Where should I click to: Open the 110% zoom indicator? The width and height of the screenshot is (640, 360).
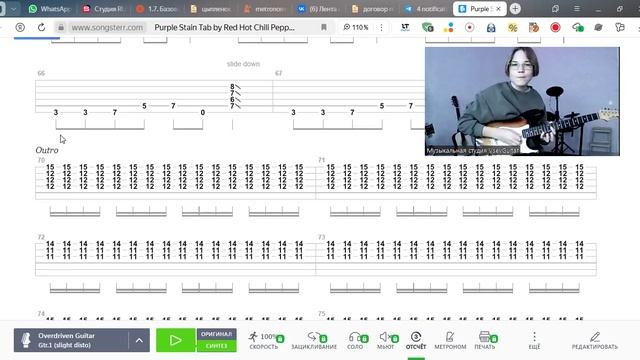click(x=356, y=27)
